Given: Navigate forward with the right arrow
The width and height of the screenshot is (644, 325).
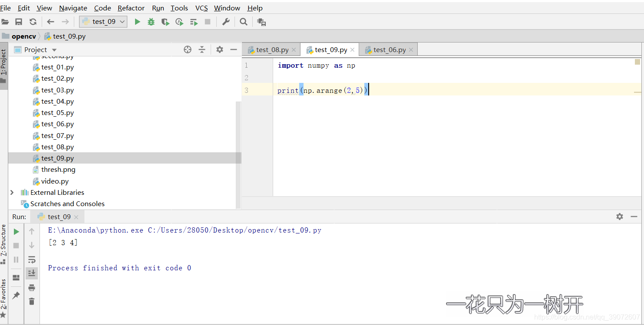Looking at the screenshot, I should coord(65,22).
